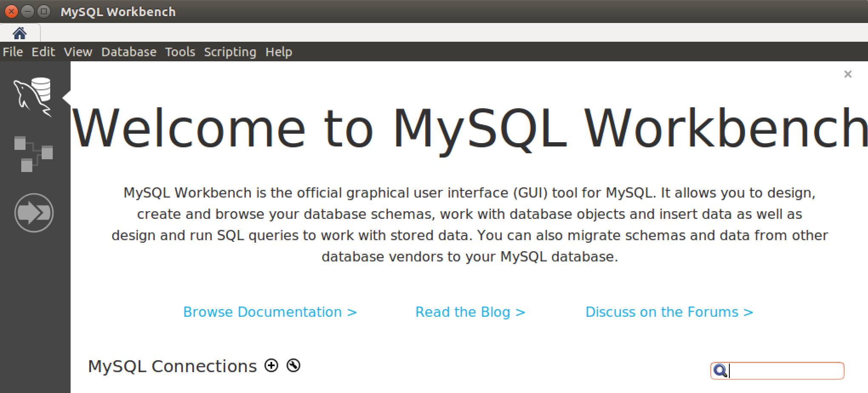The image size is (868, 393).
Task: Open the Edit menu
Action: [x=43, y=52]
